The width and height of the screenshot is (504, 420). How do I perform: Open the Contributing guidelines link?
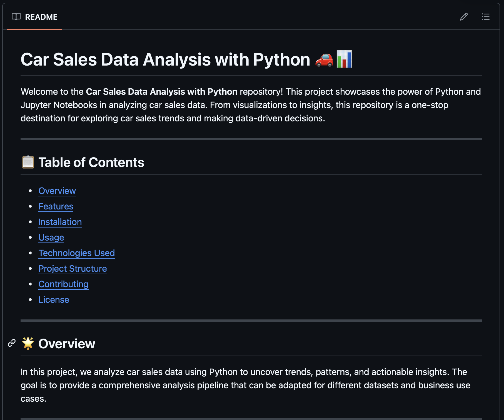[63, 284]
